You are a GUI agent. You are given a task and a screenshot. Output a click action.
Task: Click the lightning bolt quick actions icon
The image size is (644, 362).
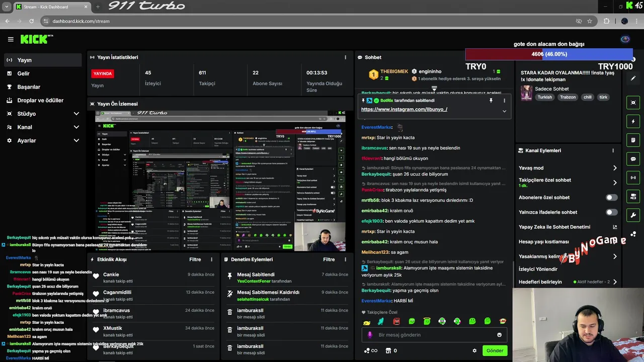coord(633,121)
